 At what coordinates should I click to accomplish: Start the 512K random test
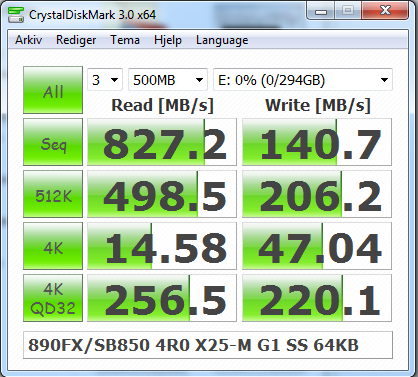[x=53, y=194]
